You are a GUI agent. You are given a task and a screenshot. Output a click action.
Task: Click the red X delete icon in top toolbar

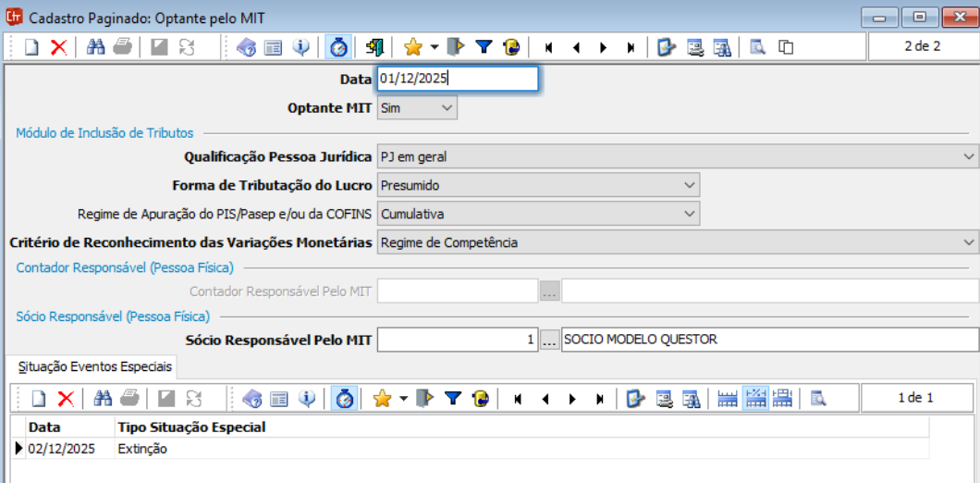[57, 47]
